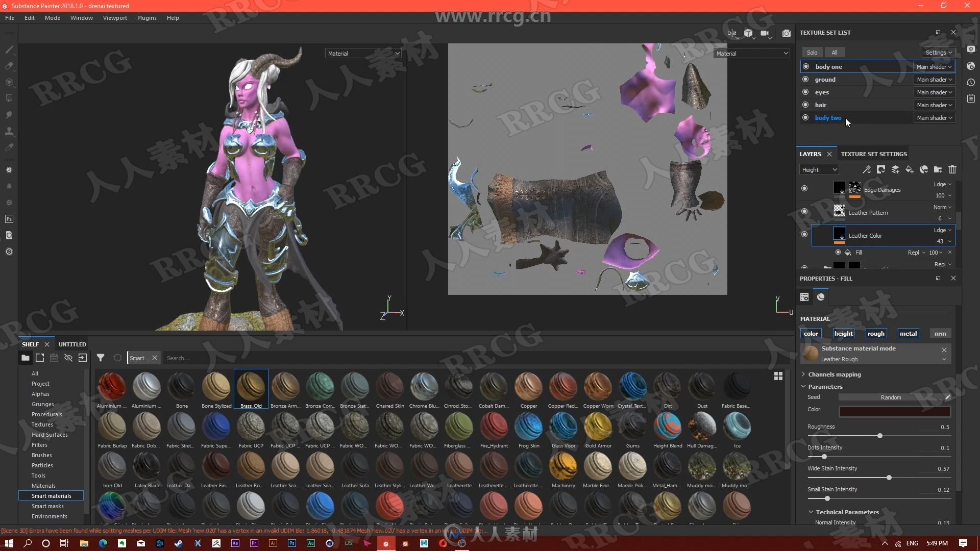This screenshot has width=980, height=551.
Task: Click the shelf filter funnel icon
Action: 101,358
